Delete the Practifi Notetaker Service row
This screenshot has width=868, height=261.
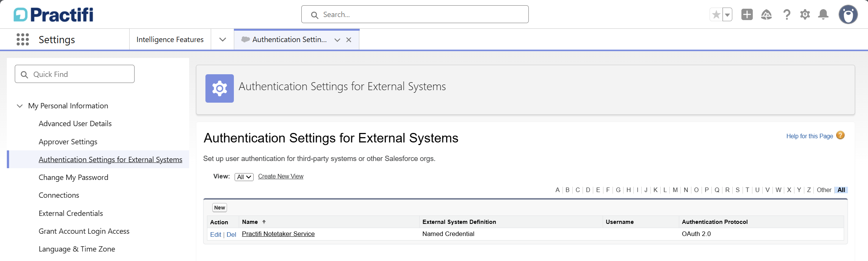tap(231, 234)
